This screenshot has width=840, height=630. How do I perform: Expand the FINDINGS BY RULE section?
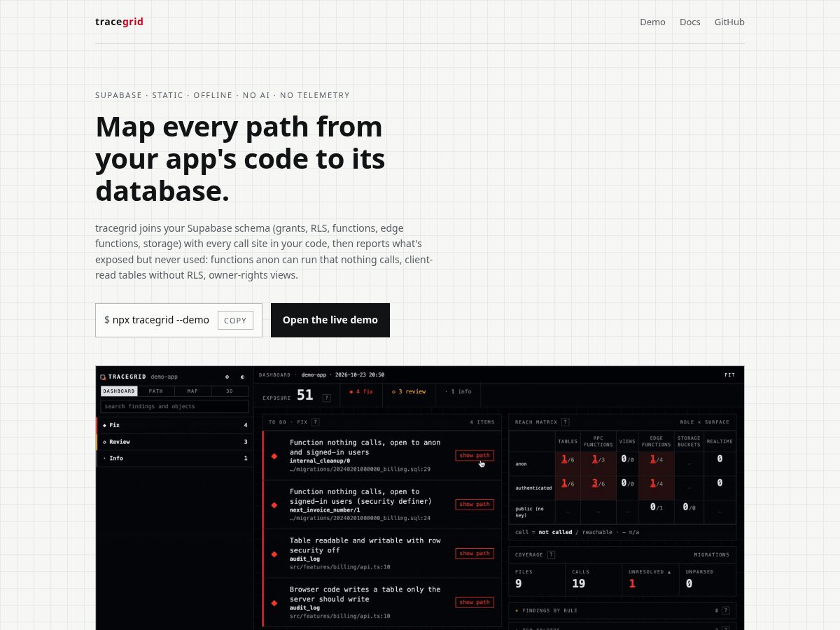[622, 610]
